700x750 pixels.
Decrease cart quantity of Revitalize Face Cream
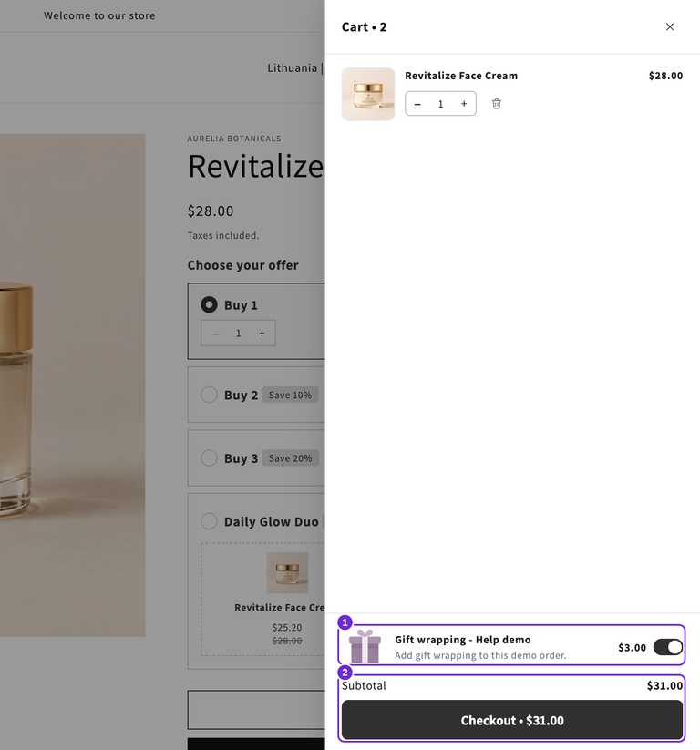(417, 104)
